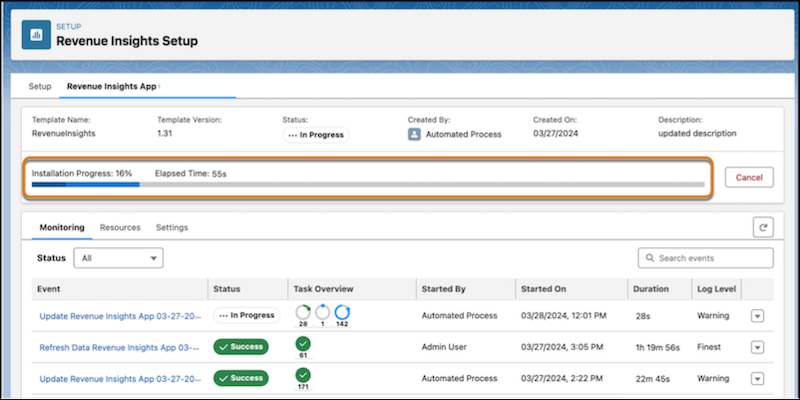Click the In Progress badge in first event row
Screen dimensions: 800x400
[x=247, y=315]
